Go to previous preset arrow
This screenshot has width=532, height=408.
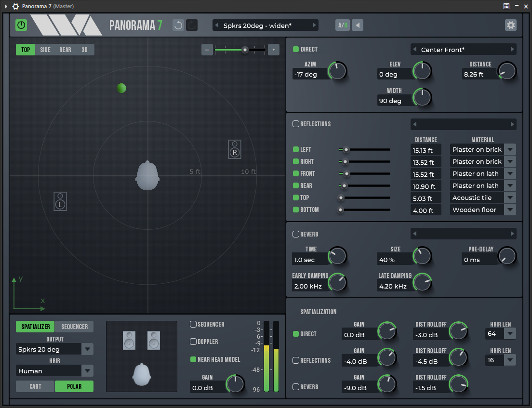(x=217, y=25)
